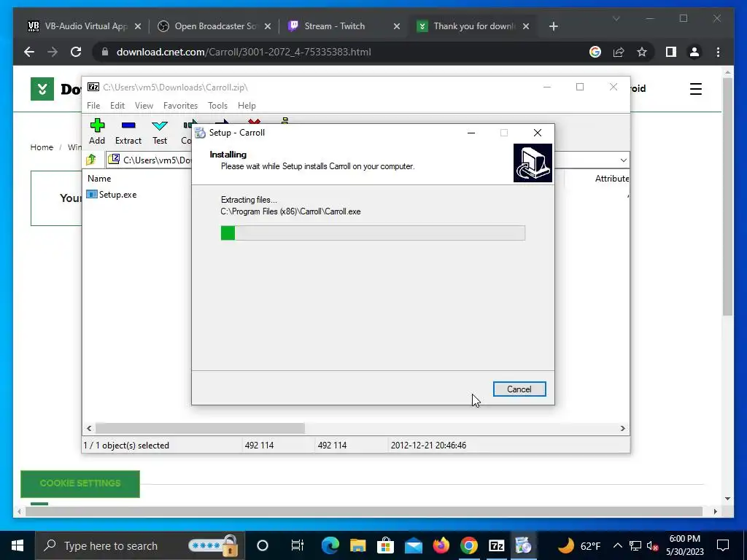Screen dimensions: 747x560
Task: Launch Firefox from the taskbar
Action: coord(441,545)
